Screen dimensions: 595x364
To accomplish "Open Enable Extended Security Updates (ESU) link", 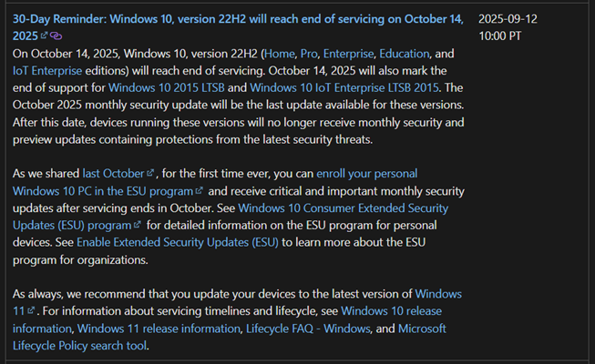I will [x=178, y=243].
